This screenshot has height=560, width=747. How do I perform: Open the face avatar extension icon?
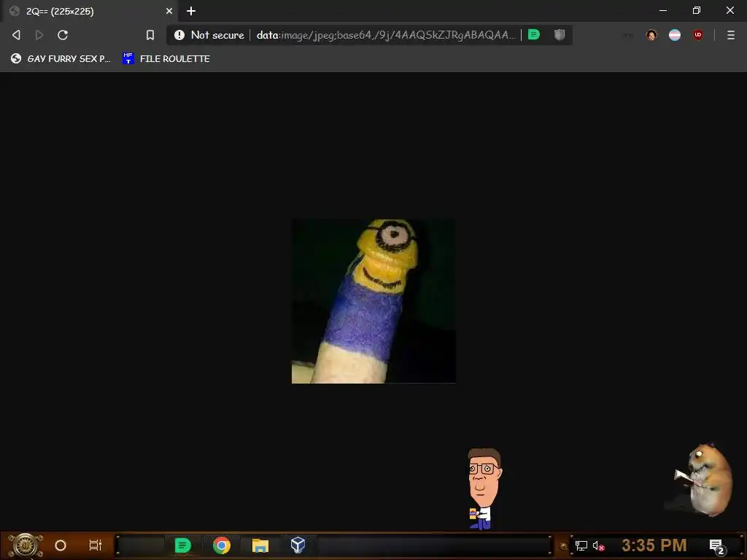point(651,35)
